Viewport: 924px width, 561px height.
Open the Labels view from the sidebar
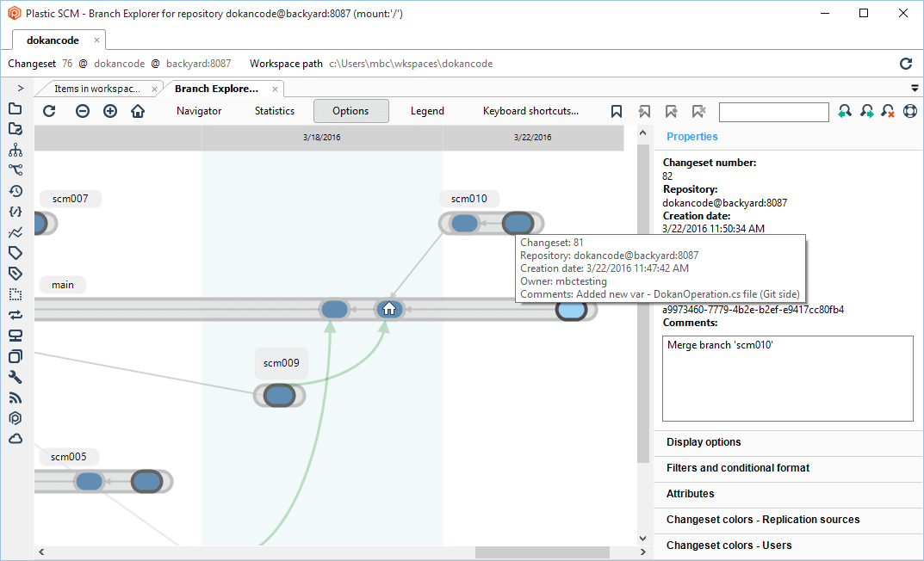coord(15,253)
